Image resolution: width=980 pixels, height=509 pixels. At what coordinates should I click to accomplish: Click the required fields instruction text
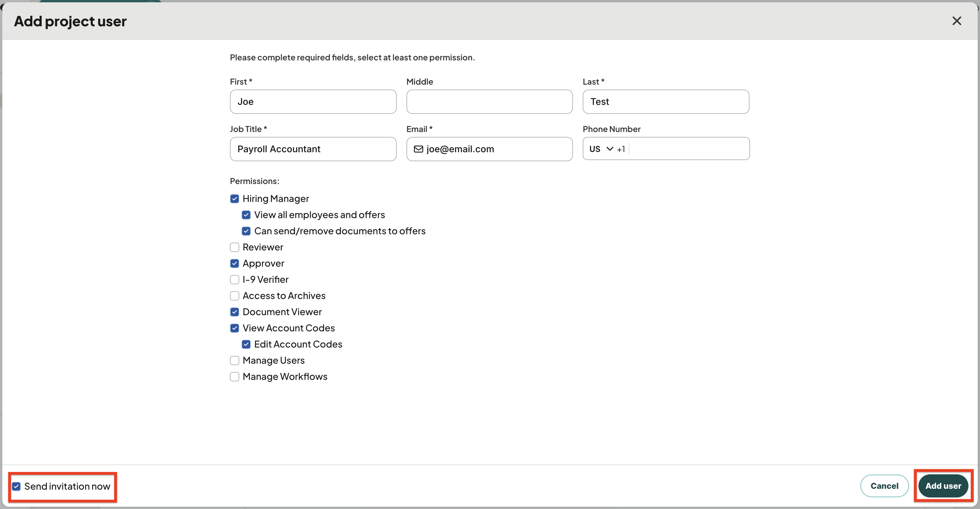click(x=352, y=57)
